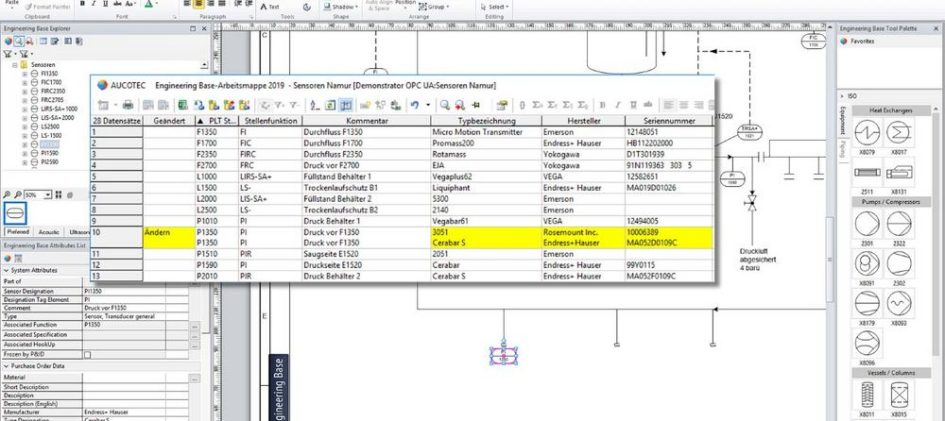Select the 2322 pump symbol
This screenshot has height=421, width=945.
pos(898,223)
